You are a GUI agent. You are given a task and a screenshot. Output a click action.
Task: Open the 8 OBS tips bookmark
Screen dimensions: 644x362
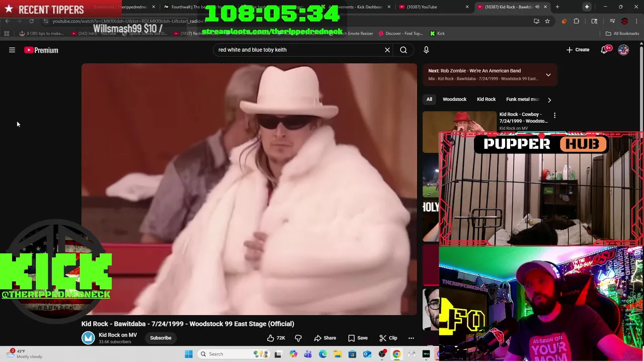click(x=41, y=33)
